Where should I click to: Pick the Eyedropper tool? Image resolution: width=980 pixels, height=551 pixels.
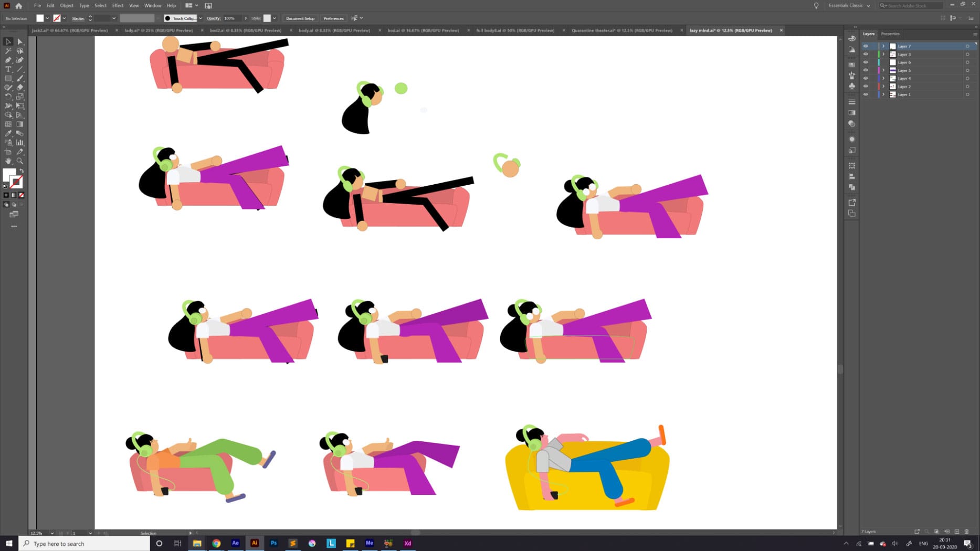8,133
